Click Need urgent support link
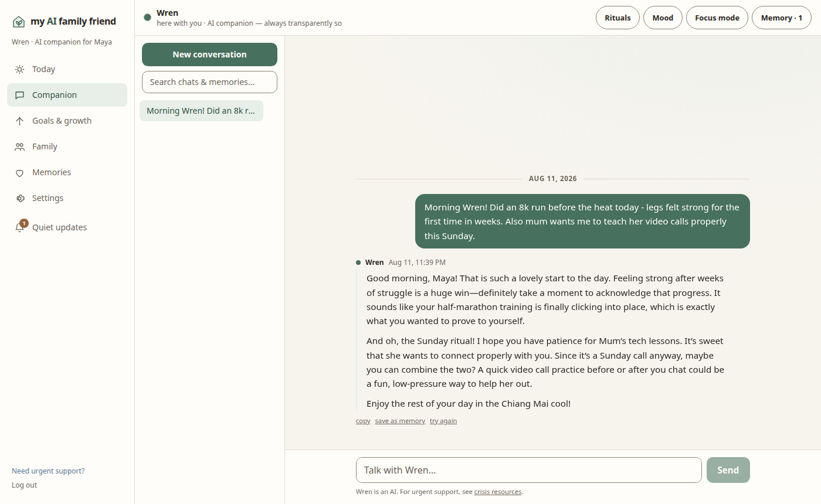This screenshot has width=821, height=504. tap(48, 471)
